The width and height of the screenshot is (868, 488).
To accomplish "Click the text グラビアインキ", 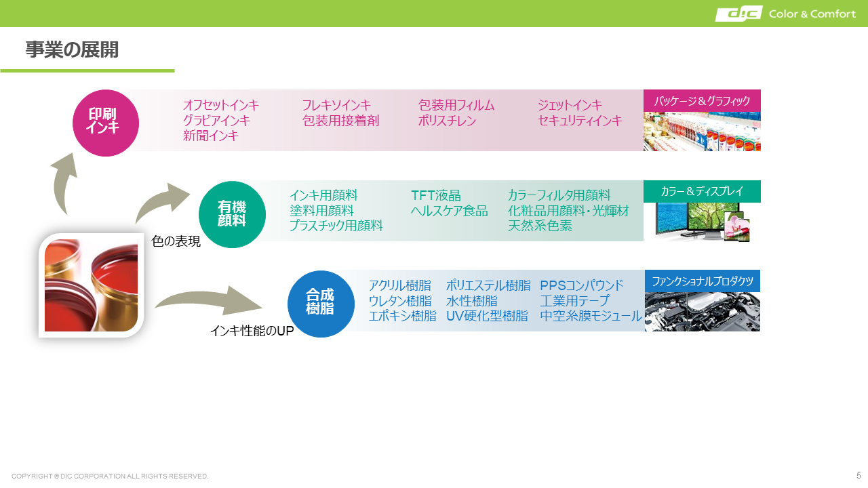I will point(216,121).
